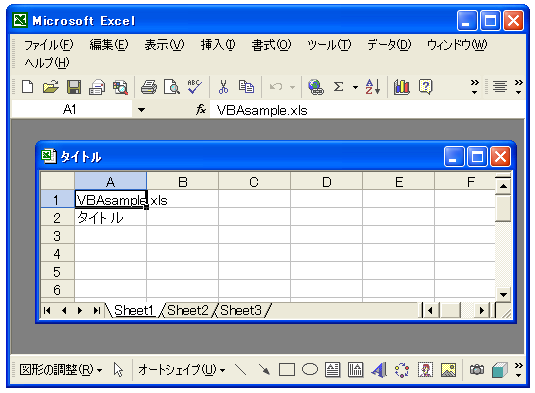Open formatting toolbar options chevron
535x393 pixels.
tap(519, 87)
